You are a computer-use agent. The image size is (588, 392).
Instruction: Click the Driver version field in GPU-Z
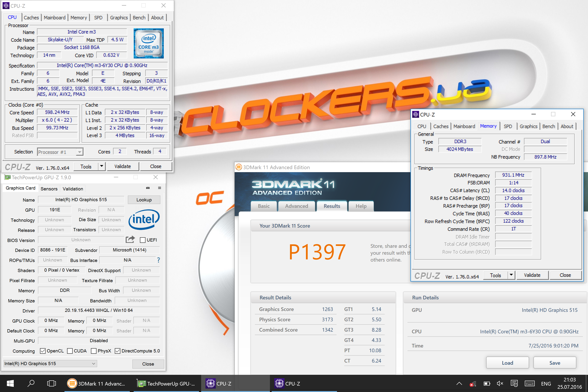point(99,310)
